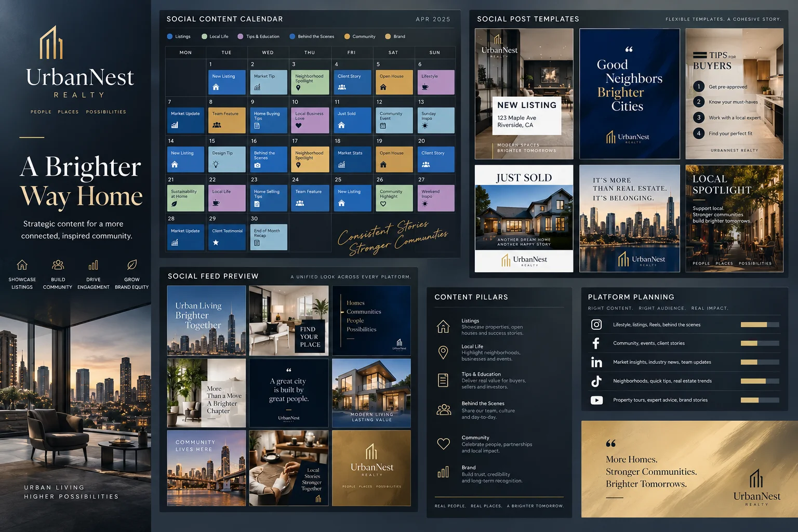Screen dimensions: 798x532
Task: Click the Community heart icon in Content Pillars
Action: coord(443,444)
